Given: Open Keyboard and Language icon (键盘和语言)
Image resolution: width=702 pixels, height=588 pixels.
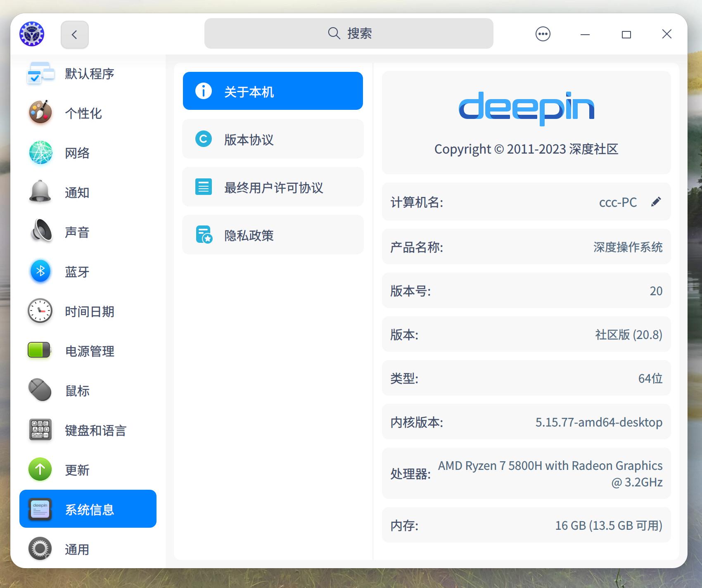Looking at the screenshot, I should (40, 429).
